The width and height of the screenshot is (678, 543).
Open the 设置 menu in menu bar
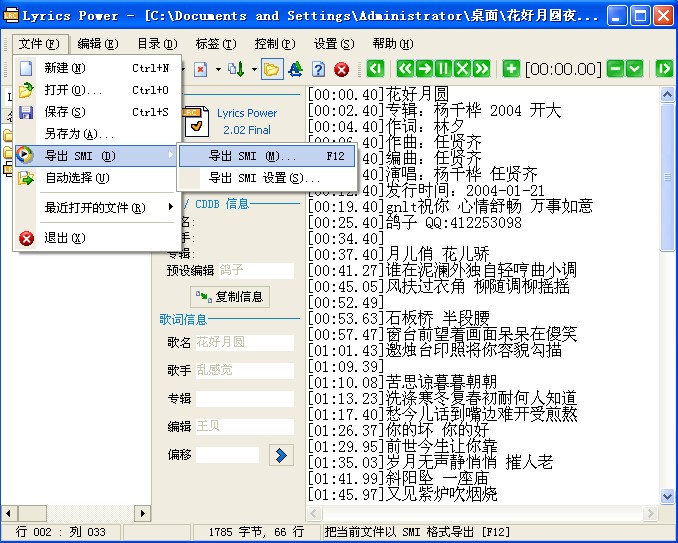(333, 44)
